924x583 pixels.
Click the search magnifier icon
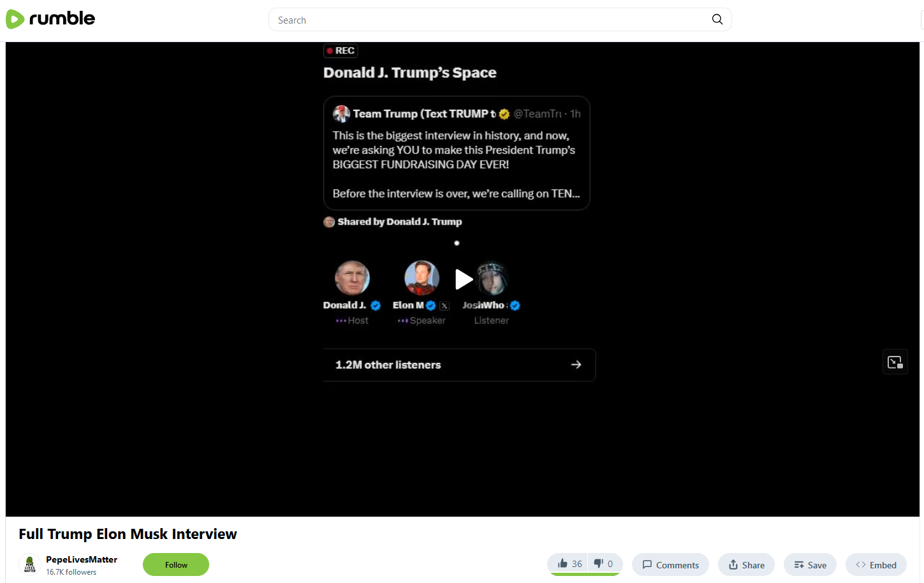pos(717,19)
